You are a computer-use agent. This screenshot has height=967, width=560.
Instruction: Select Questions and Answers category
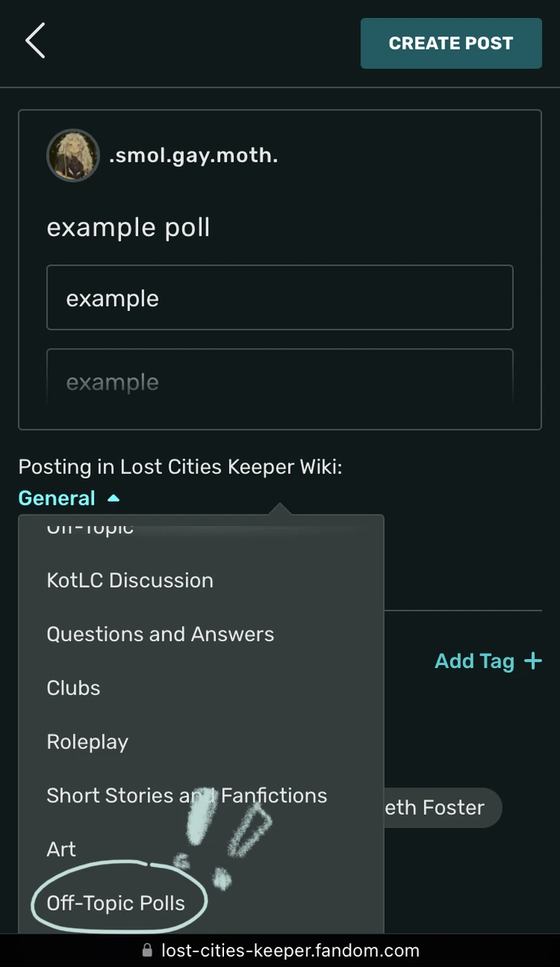(160, 634)
